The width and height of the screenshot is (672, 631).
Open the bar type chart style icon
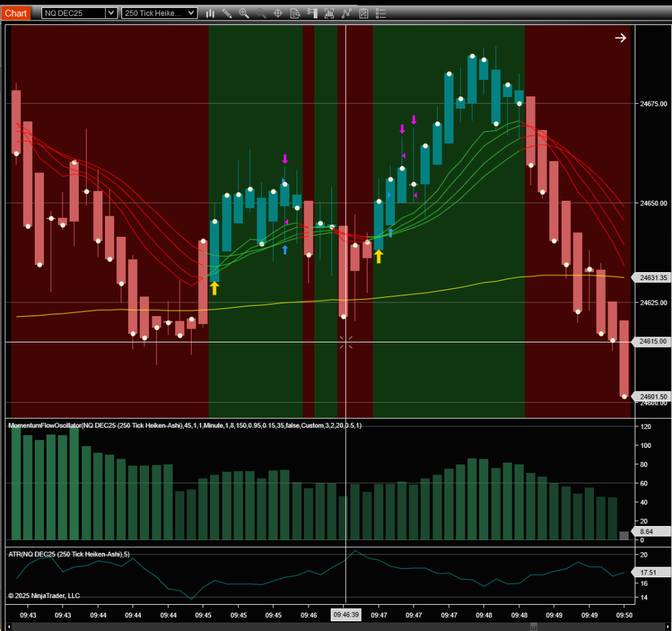pyautogui.click(x=211, y=13)
